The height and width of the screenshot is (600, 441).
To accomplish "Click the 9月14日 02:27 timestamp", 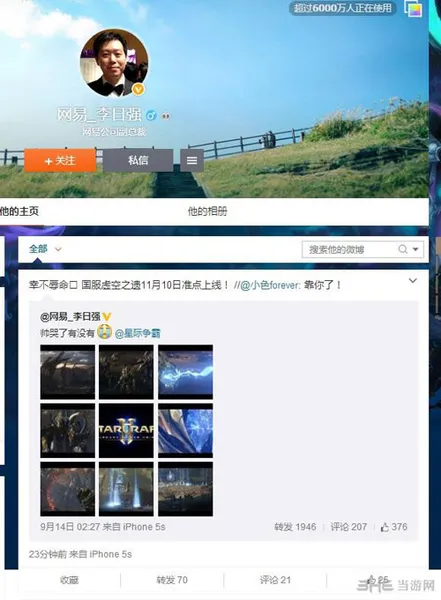I will coord(70,527).
